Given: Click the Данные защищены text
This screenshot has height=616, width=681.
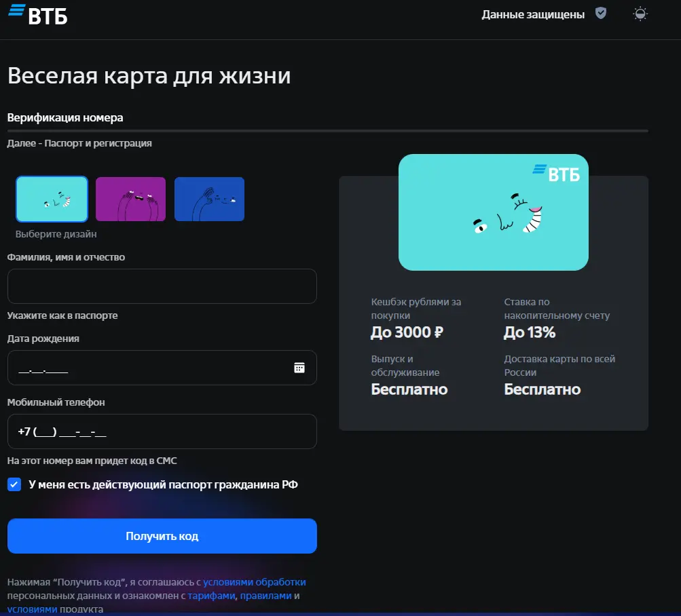Looking at the screenshot, I should coord(533,14).
